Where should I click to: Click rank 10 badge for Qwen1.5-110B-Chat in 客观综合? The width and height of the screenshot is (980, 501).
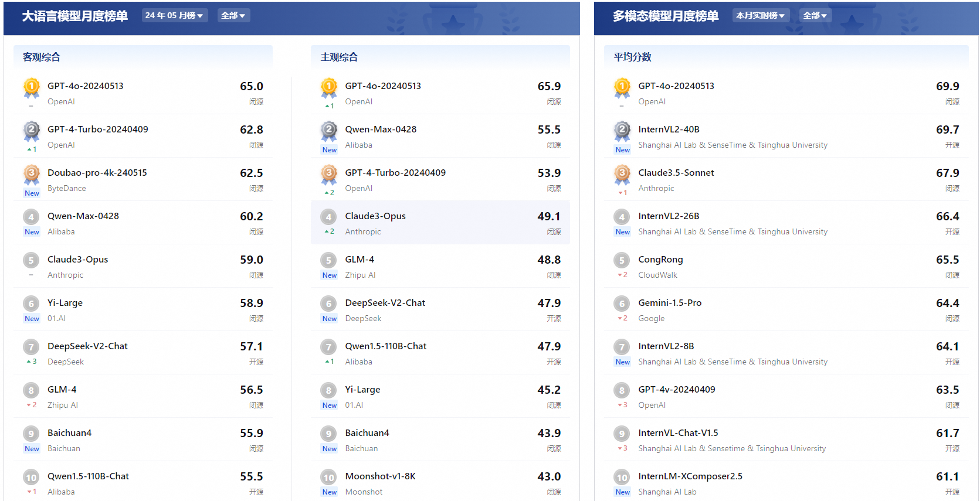(x=31, y=477)
